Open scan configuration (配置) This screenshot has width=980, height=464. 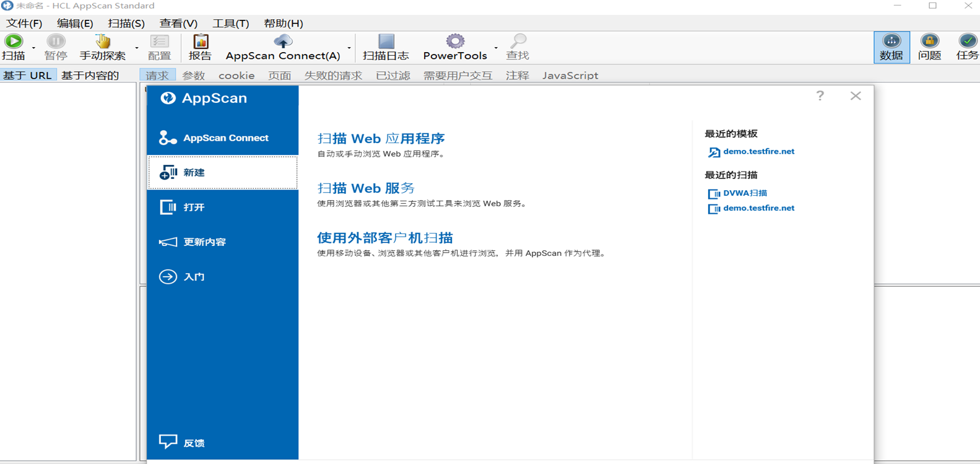[160, 47]
